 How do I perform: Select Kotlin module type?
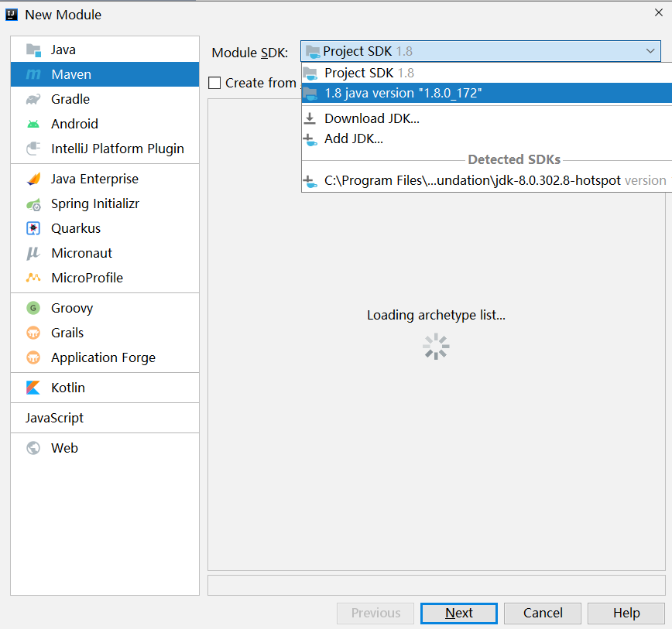(105, 388)
